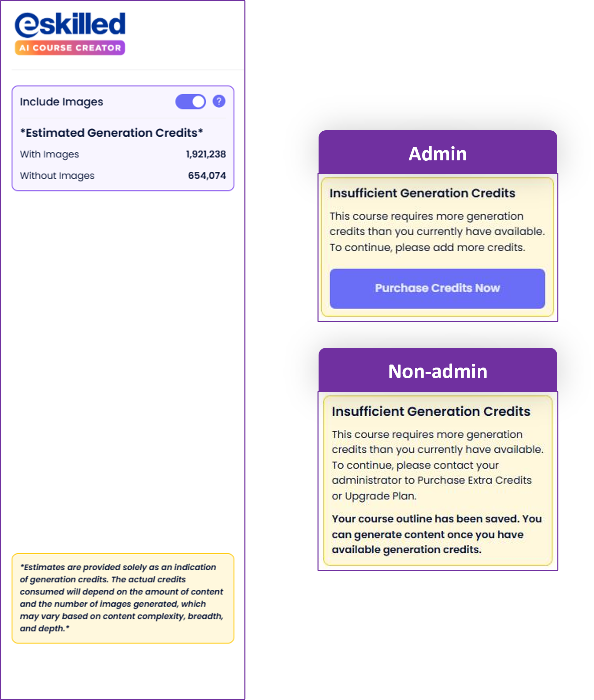Screen dimensions: 594x700
Task: Click the contact your administrator message
Action: click(x=438, y=465)
